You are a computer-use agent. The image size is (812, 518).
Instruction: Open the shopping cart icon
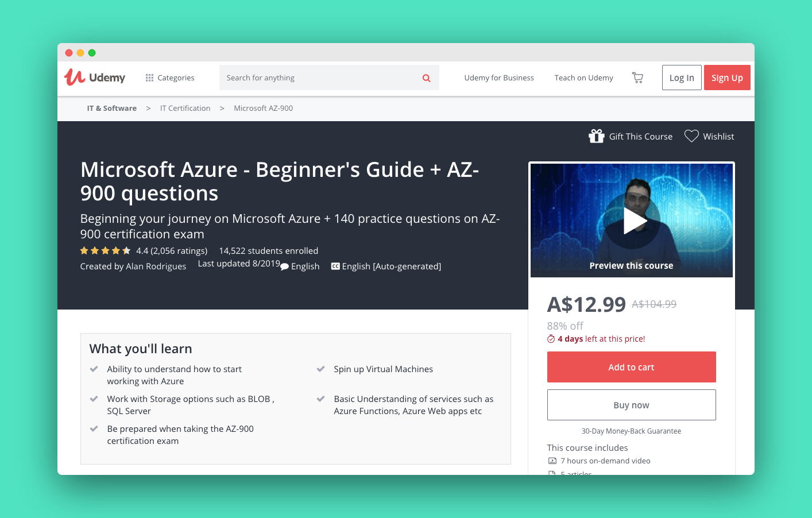tap(637, 78)
